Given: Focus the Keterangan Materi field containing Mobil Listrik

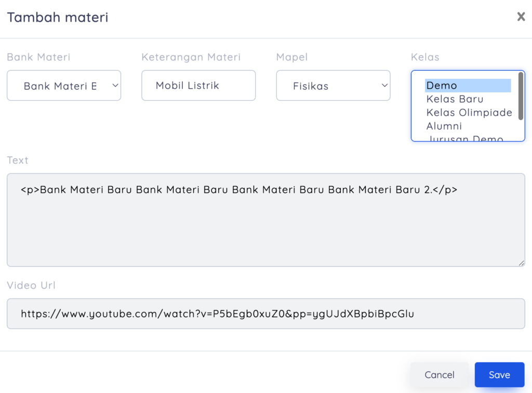Looking at the screenshot, I should [198, 86].
